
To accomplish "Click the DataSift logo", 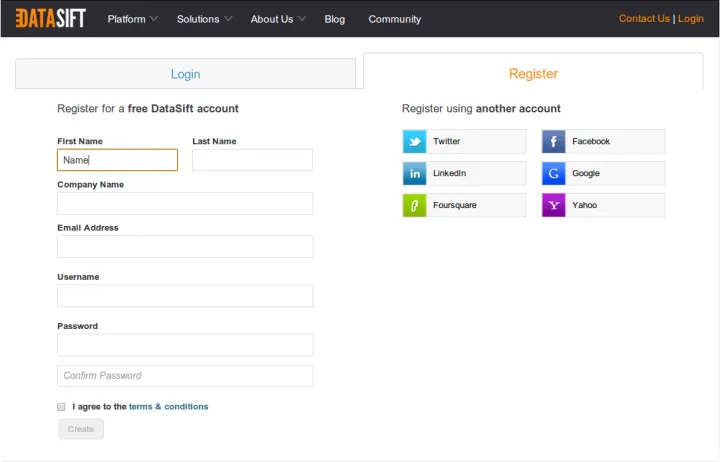I will tap(49, 18).
